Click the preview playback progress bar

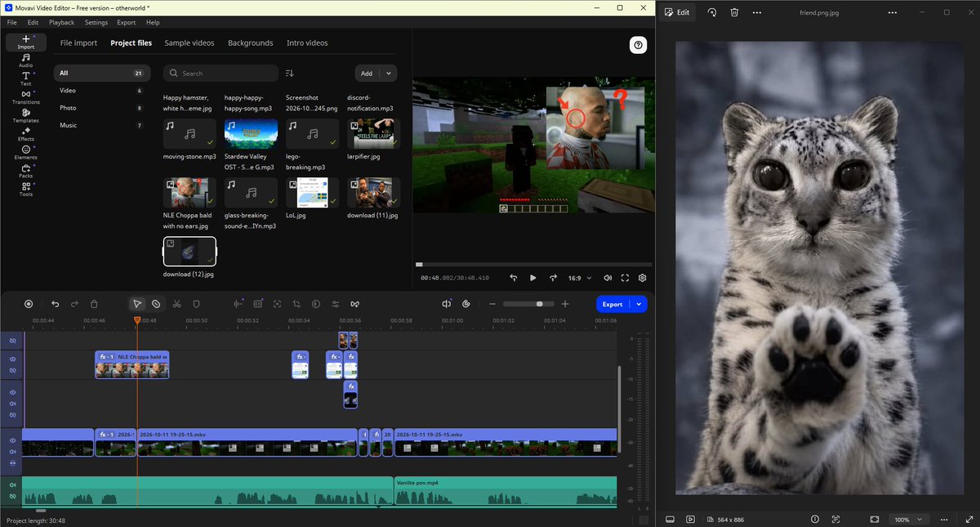click(533, 264)
